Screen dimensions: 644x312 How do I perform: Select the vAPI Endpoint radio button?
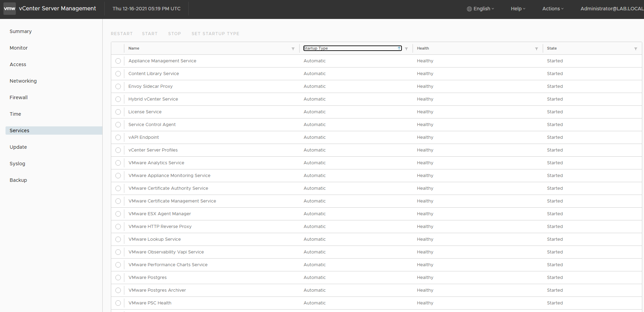(x=118, y=137)
